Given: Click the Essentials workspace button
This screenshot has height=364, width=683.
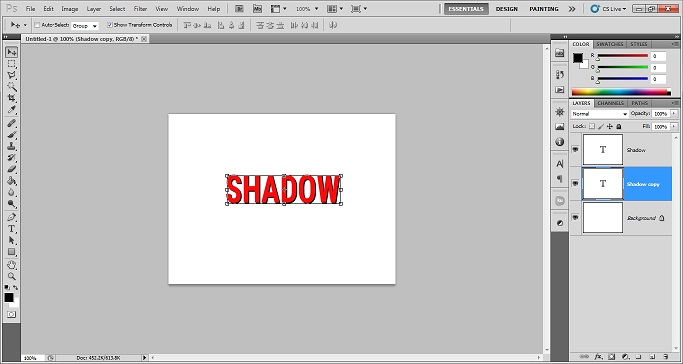Looking at the screenshot, I should 466,9.
